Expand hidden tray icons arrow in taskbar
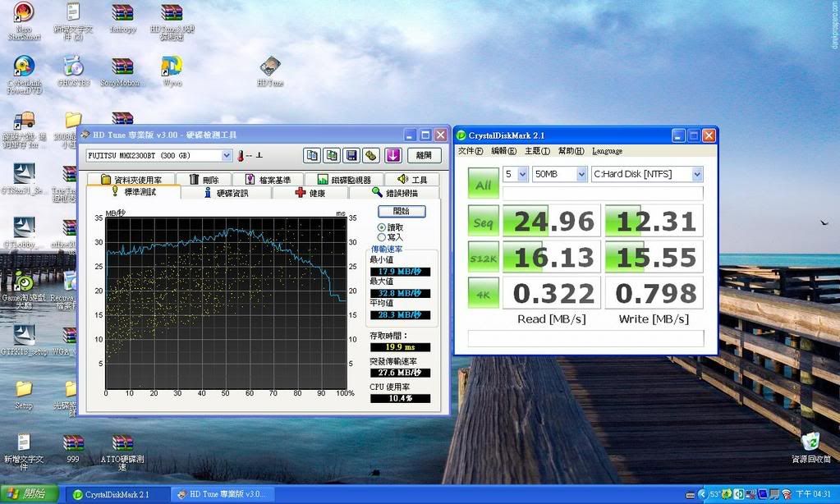Image resolution: width=840 pixels, height=504 pixels. coord(702,494)
